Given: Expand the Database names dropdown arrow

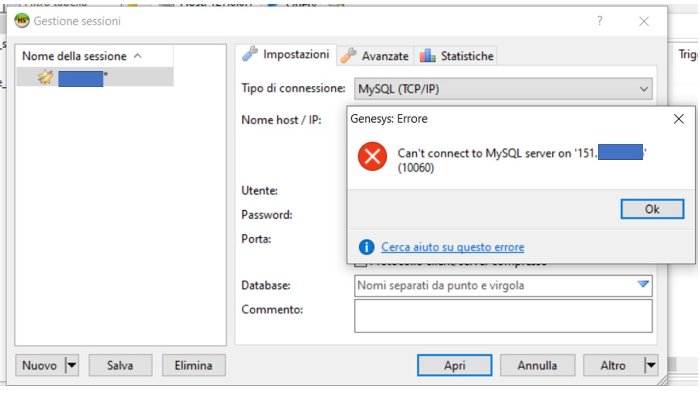Looking at the screenshot, I should tap(643, 284).
